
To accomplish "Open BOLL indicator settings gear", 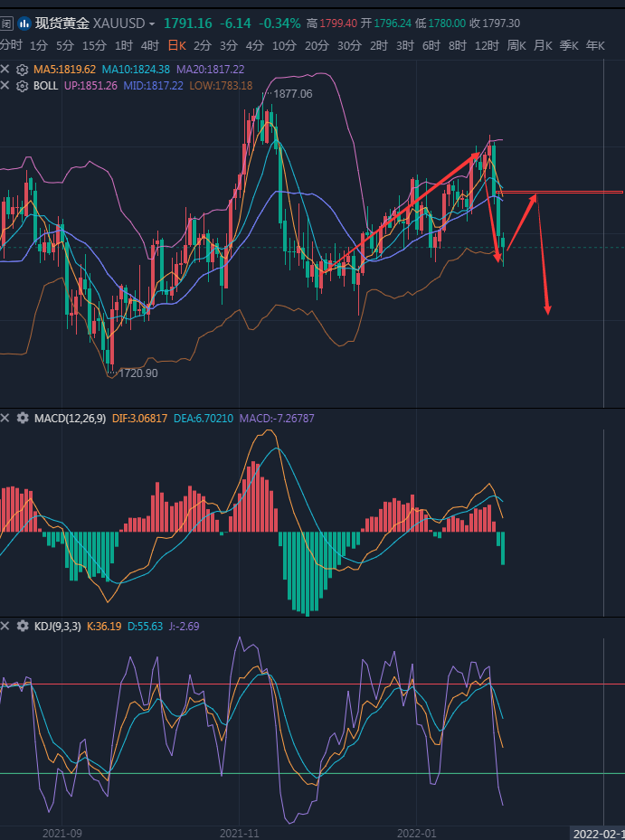I will (23, 86).
